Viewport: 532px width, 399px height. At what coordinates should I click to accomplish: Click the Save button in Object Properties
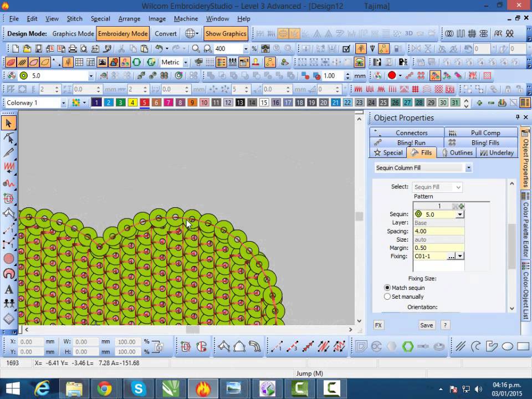[x=426, y=325]
